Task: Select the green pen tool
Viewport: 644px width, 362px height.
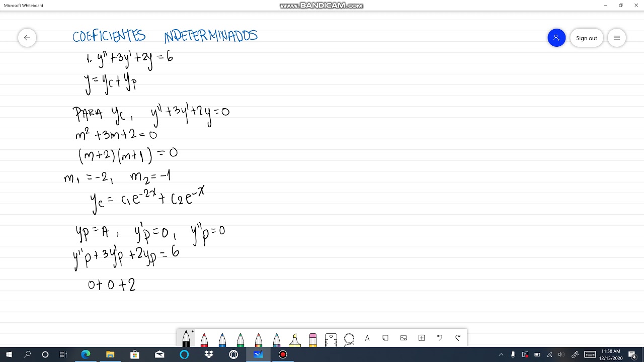Action: [x=240, y=339]
